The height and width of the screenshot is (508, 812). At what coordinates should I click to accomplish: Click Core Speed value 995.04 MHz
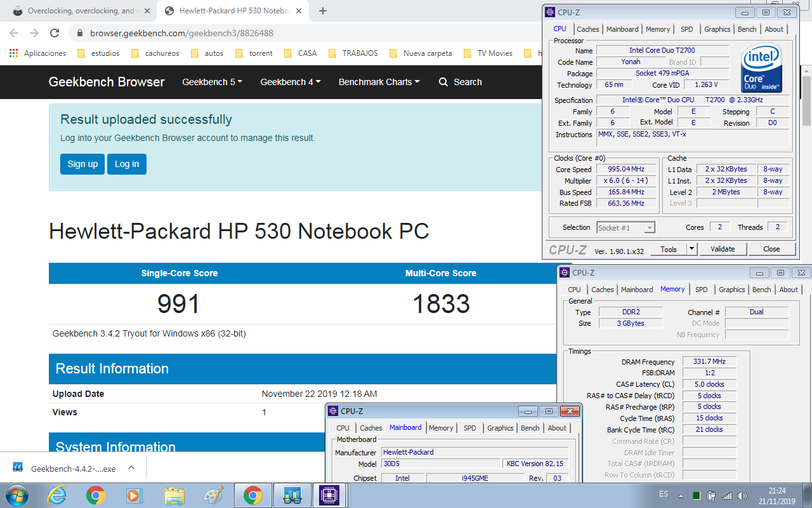[627, 170]
